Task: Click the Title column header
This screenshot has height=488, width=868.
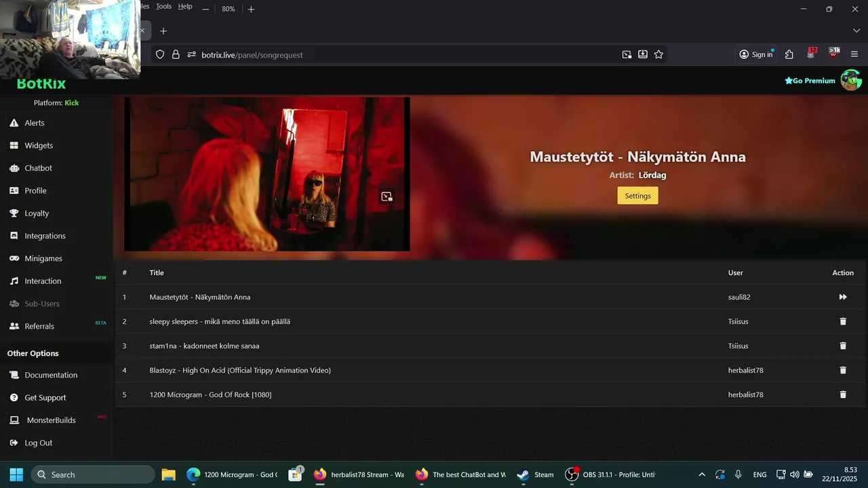Action: point(157,273)
